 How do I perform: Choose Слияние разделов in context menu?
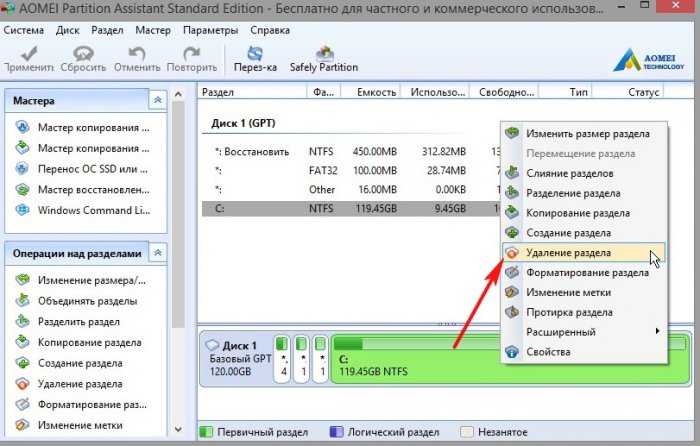coord(584,173)
